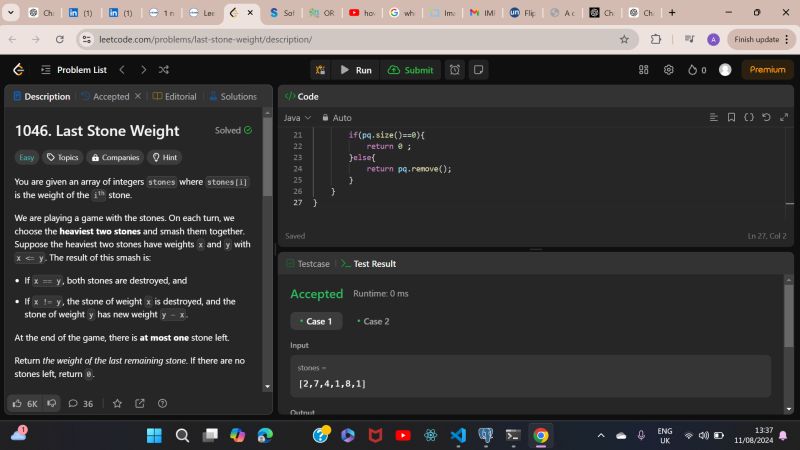Open the tab search dropdown arrow
This screenshot has height=450, width=800.
pyautogui.click(x=10, y=13)
